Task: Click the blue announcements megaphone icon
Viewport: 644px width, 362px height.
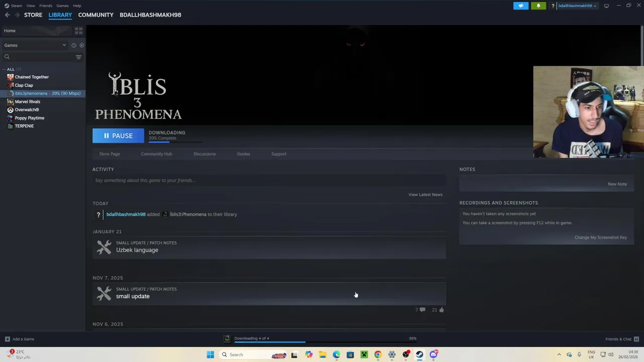Action: coord(521,6)
